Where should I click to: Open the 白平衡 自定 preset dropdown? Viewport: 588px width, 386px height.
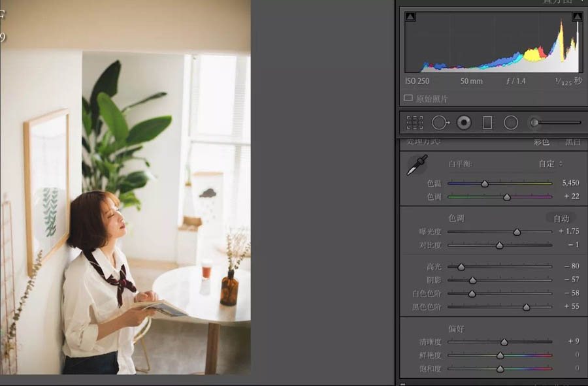[550, 164]
